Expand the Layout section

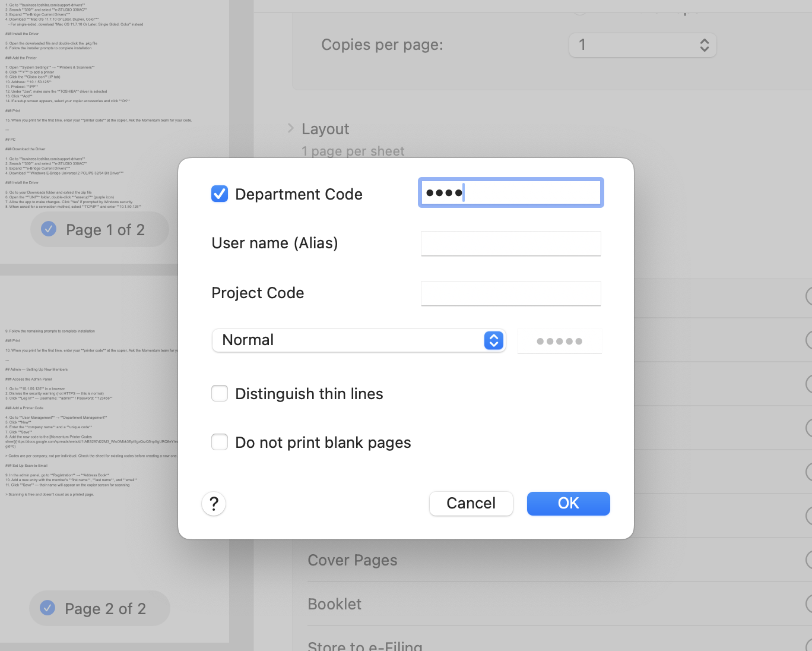click(x=291, y=128)
